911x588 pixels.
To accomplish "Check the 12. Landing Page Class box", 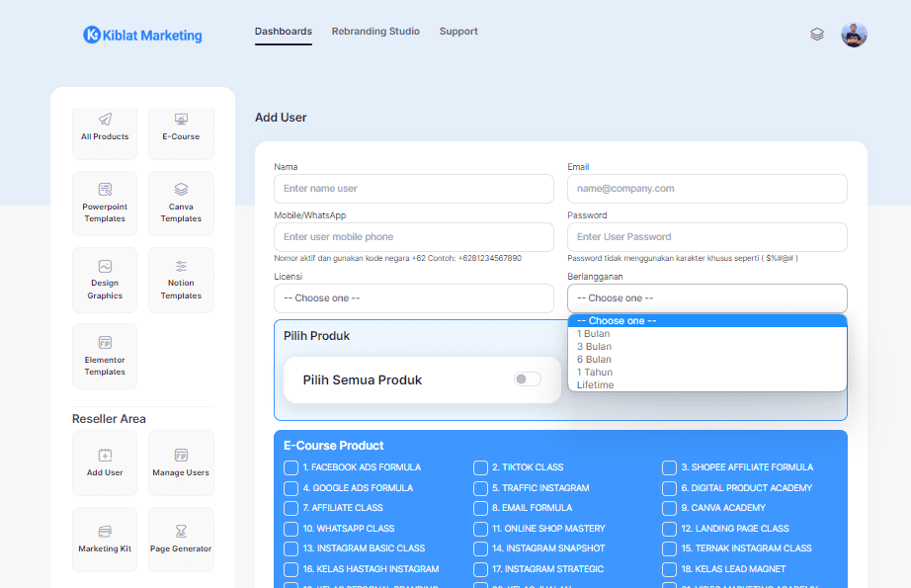I will (669, 529).
